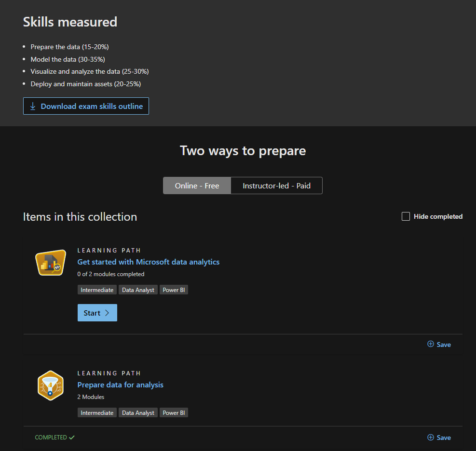Click the 'Items in this collection' heading

[80, 216]
